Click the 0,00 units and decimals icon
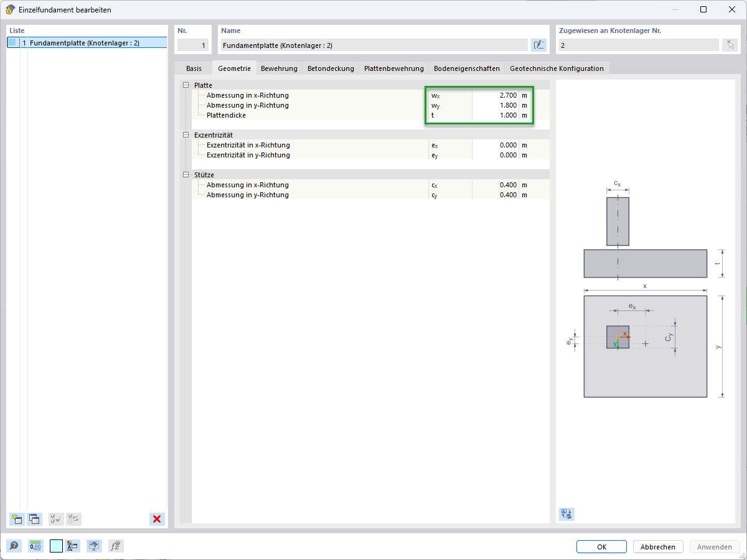747x560 pixels. [35, 546]
